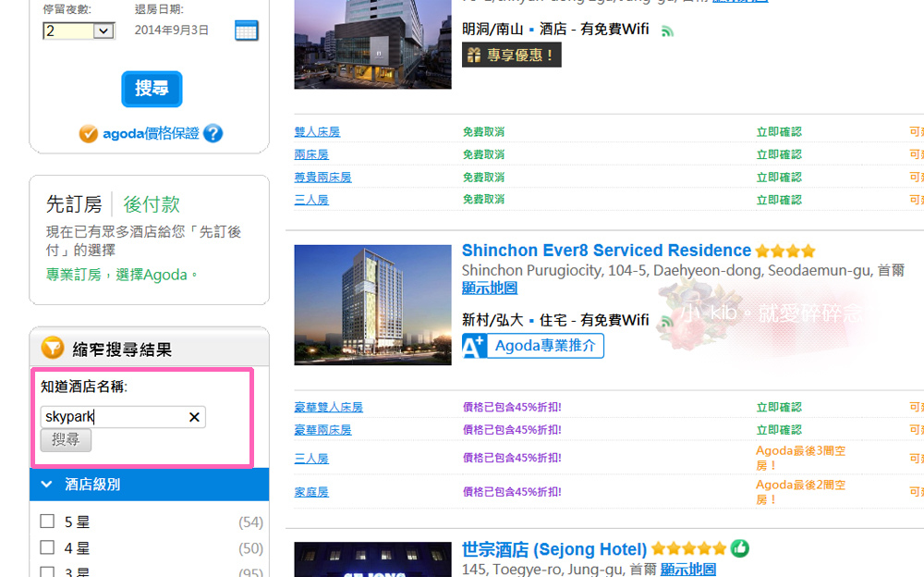Click Agoda最後3間空房 notice
Image resolution: width=924 pixels, height=577 pixels.
coord(800,458)
